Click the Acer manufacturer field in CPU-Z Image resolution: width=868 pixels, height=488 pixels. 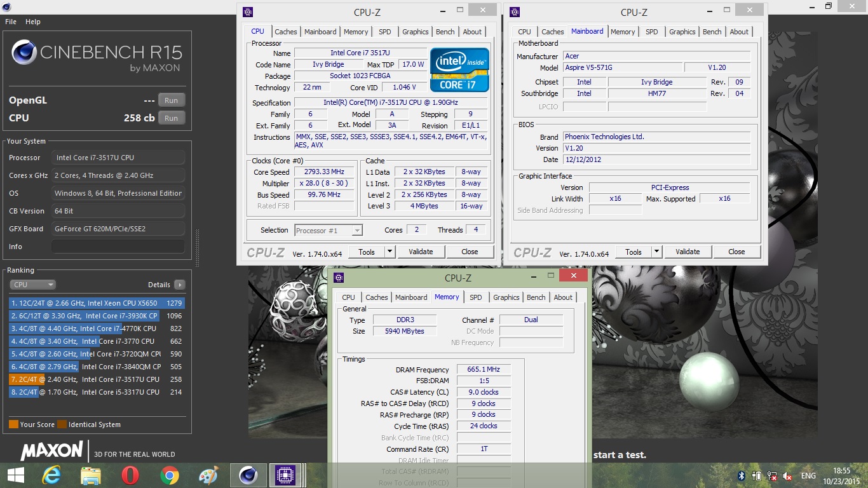tap(656, 57)
